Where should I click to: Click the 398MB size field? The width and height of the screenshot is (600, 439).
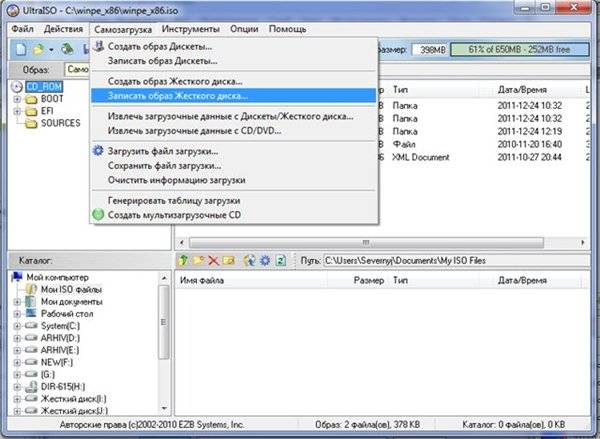coord(430,50)
